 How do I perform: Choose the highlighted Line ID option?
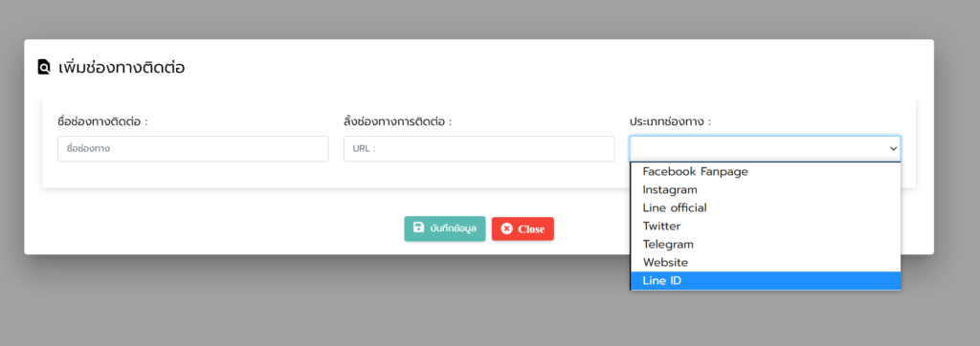pyautogui.click(x=766, y=281)
